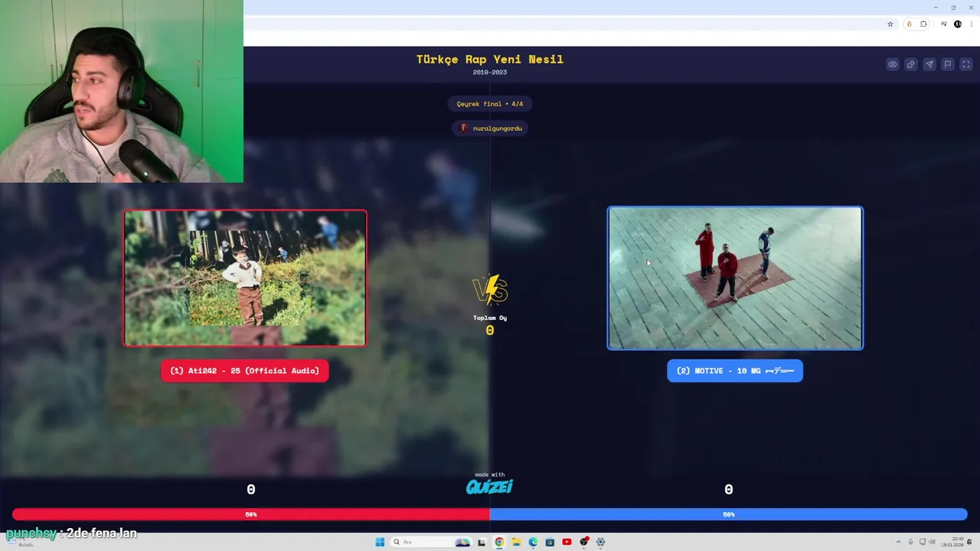This screenshot has height=551, width=980.
Task: Click the VS lightning bolt emblem
Action: point(490,290)
